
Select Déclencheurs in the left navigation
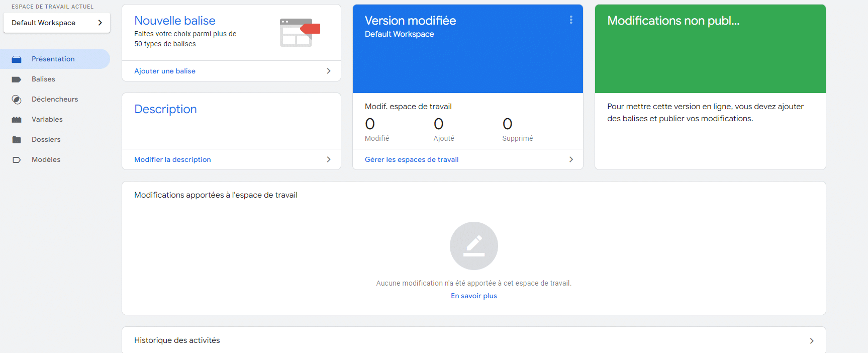click(x=55, y=100)
